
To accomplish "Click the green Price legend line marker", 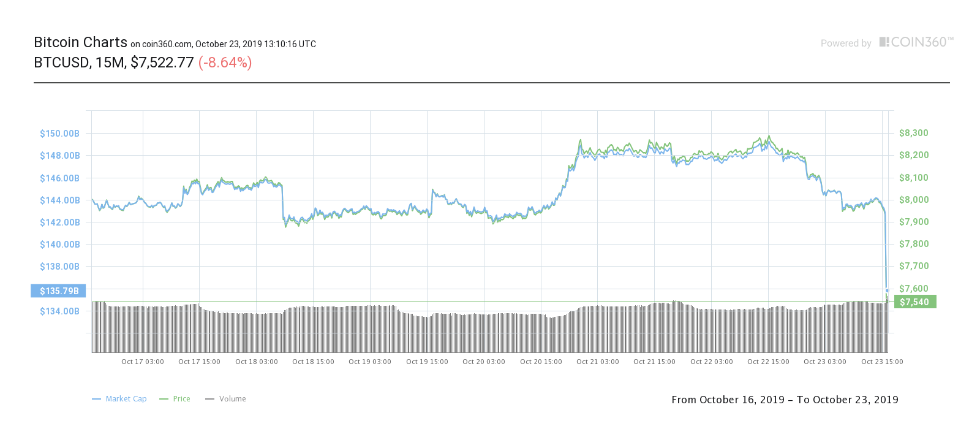I will point(164,399).
